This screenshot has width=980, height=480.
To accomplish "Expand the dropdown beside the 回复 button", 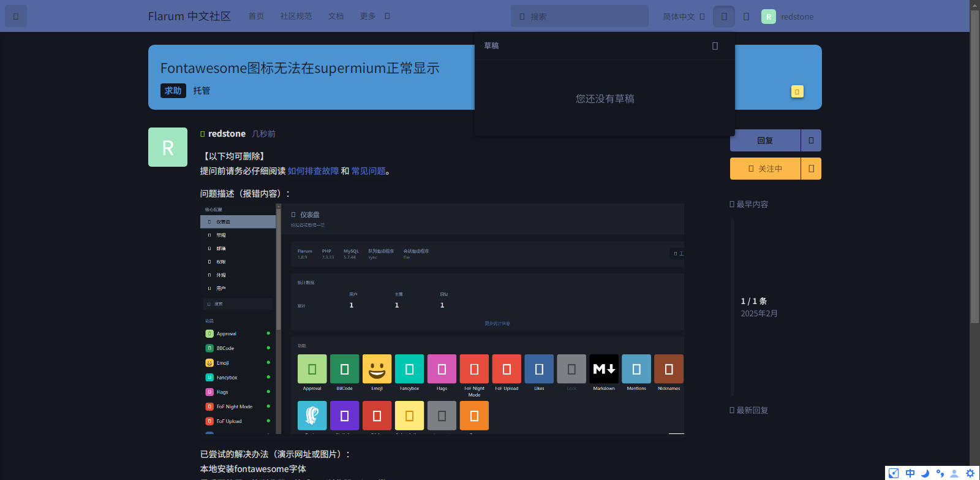I will (x=811, y=140).
